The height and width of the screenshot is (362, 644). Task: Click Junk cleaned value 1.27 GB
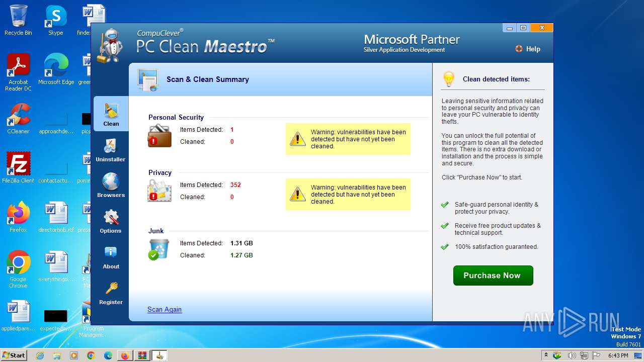(242, 255)
